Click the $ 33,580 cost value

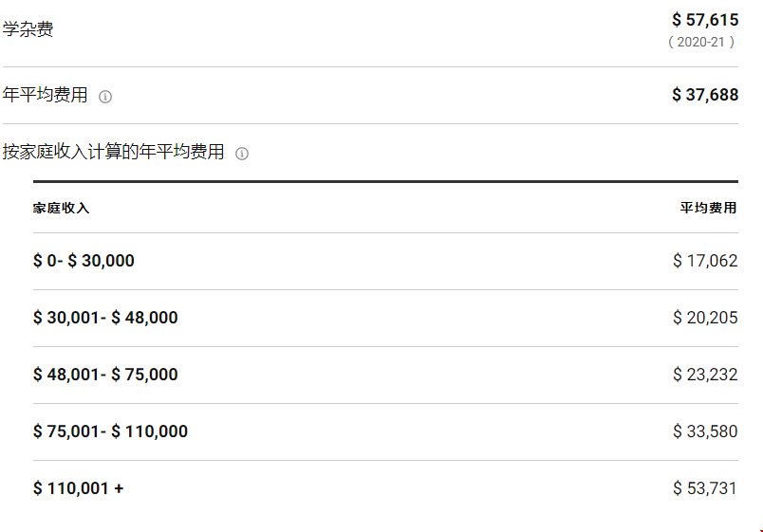tap(704, 431)
